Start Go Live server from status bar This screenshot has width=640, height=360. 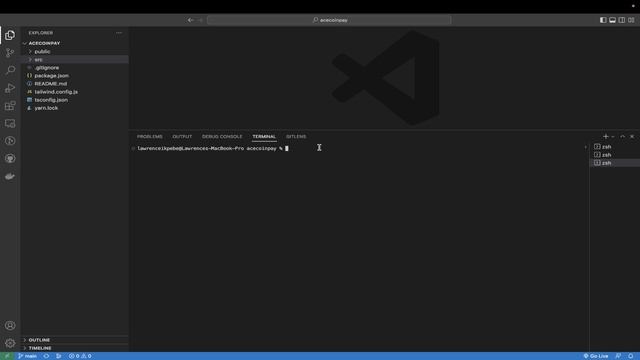click(596, 356)
